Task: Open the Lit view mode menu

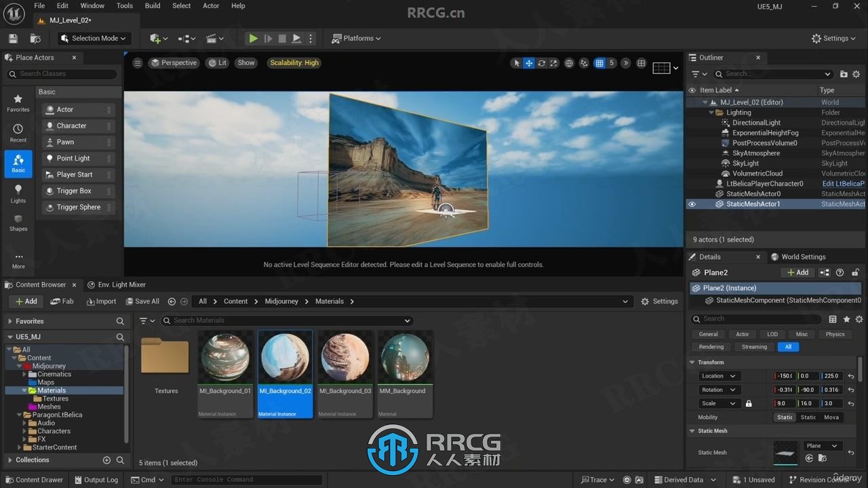Action: coord(218,63)
